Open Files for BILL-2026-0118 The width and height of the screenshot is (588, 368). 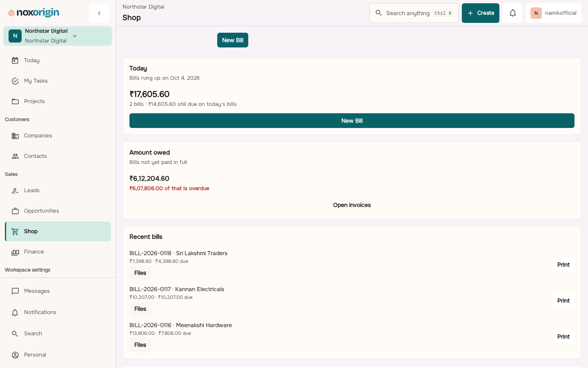pyautogui.click(x=140, y=273)
